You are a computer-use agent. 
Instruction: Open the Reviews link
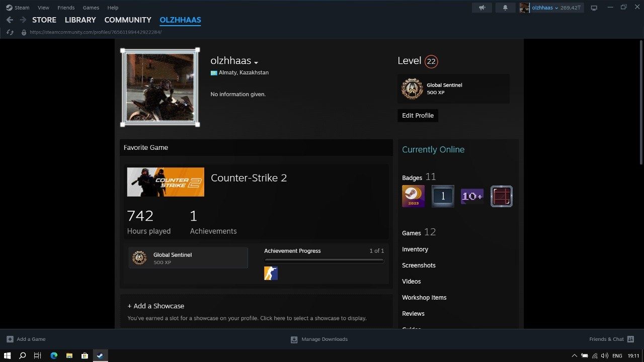point(413,314)
